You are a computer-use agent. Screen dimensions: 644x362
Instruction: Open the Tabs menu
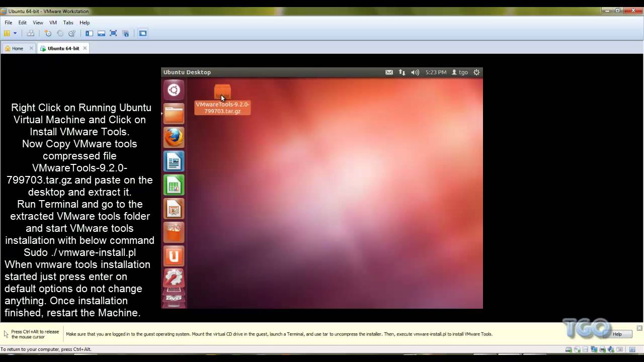pos(68,23)
